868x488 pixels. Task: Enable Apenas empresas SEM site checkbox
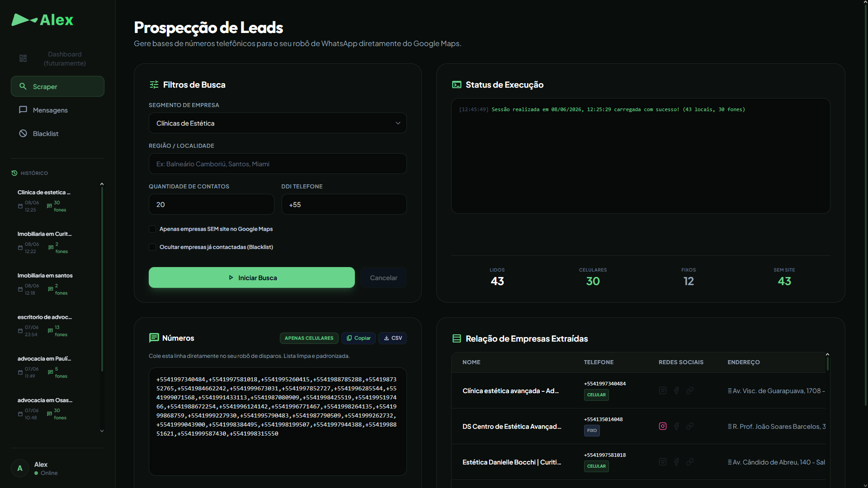pyautogui.click(x=152, y=229)
